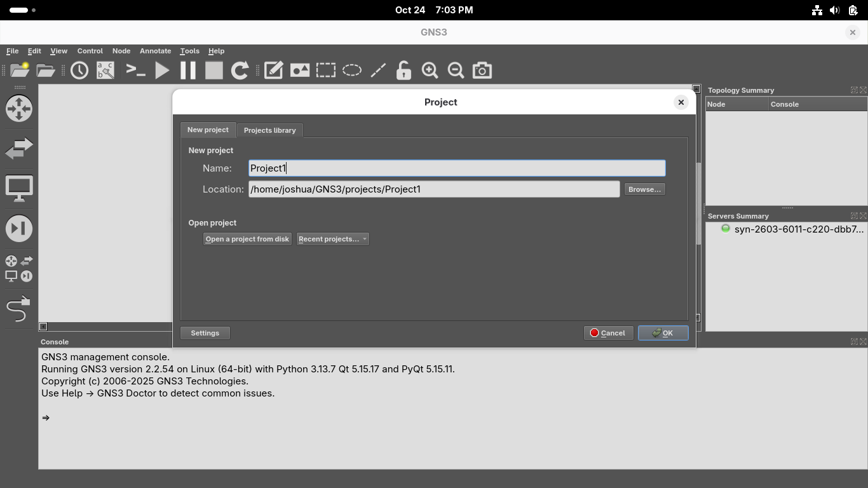868x488 pixels.
Task: Browse routers in the device sidebar
Action: [x=19, y=109]
